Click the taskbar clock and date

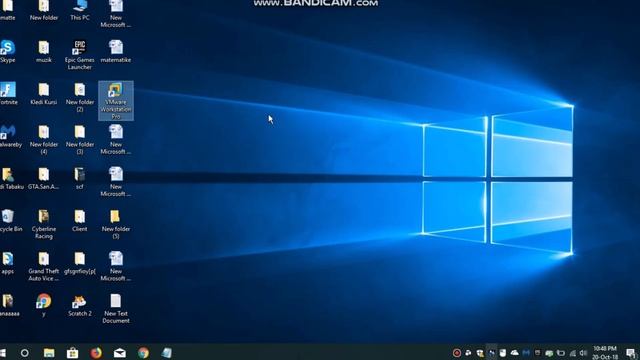coord(605,353)
